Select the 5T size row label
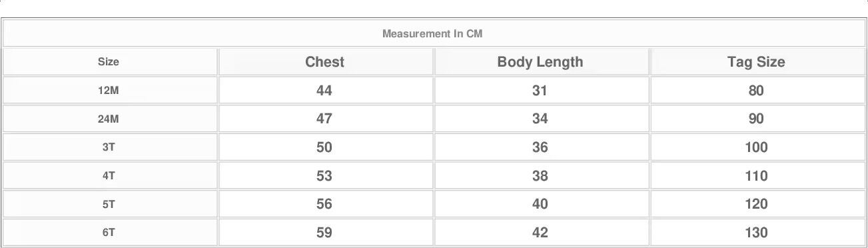The width and height of the screenshot is (868, 248). [x=109, y=204]
